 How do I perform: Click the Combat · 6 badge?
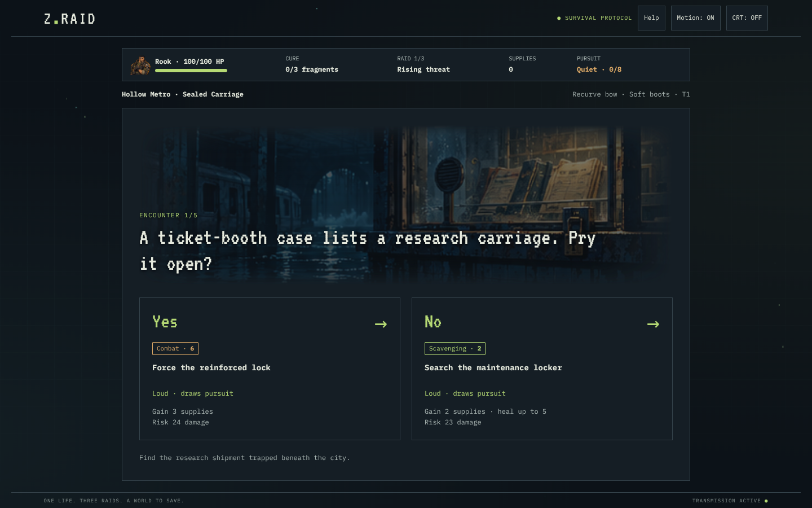pos(175,348)
